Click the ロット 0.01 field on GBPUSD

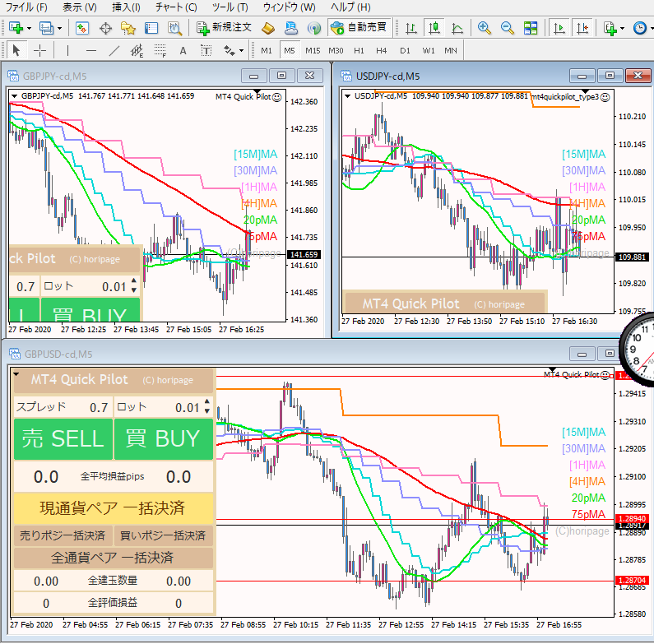[x=162, y=407]
